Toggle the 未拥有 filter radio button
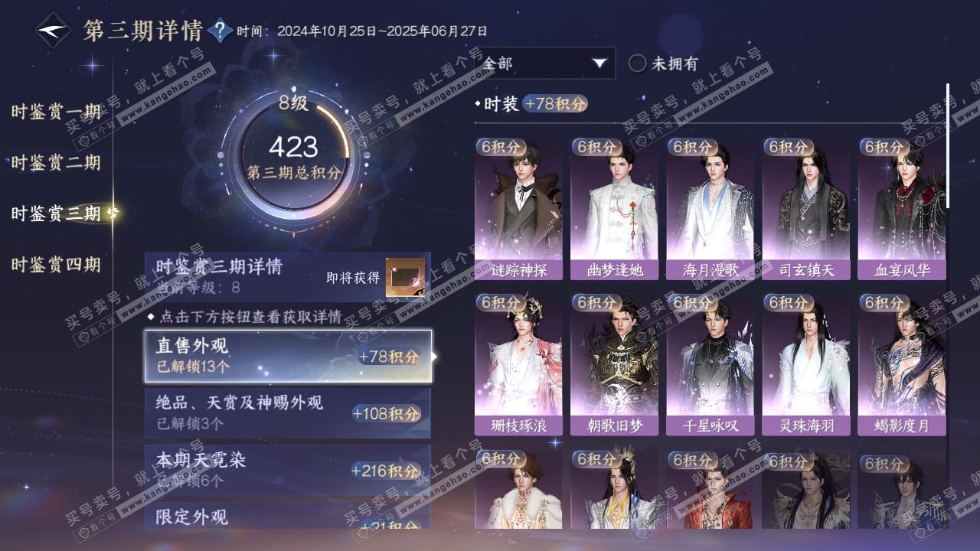This screenshot has height=551, width=980. point(638,64)
